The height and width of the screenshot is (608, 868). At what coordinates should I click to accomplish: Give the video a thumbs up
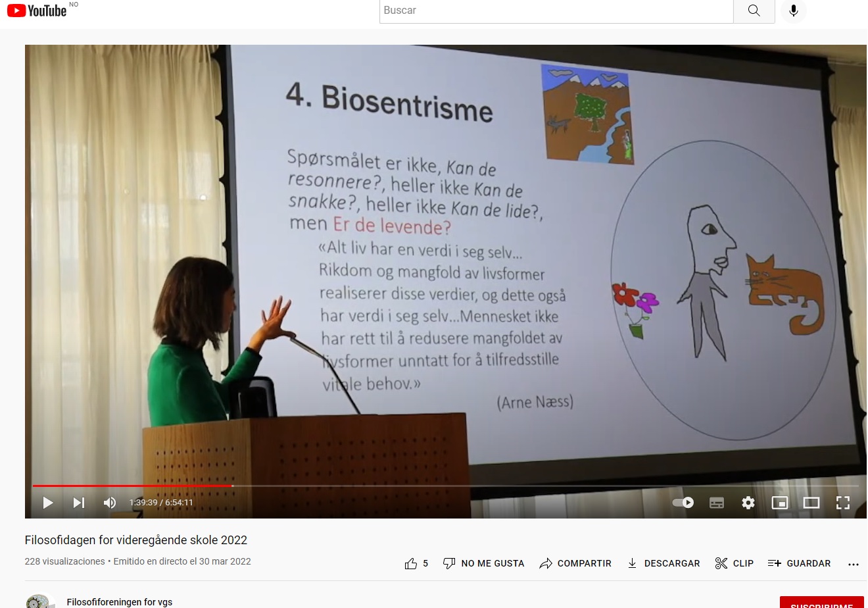[x=410, y=563]
